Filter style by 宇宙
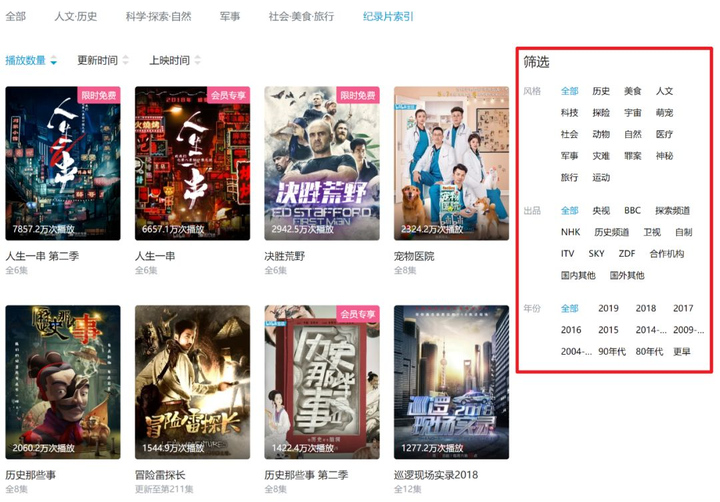This screenshot has width=720, height=502. tap(633, 113)
